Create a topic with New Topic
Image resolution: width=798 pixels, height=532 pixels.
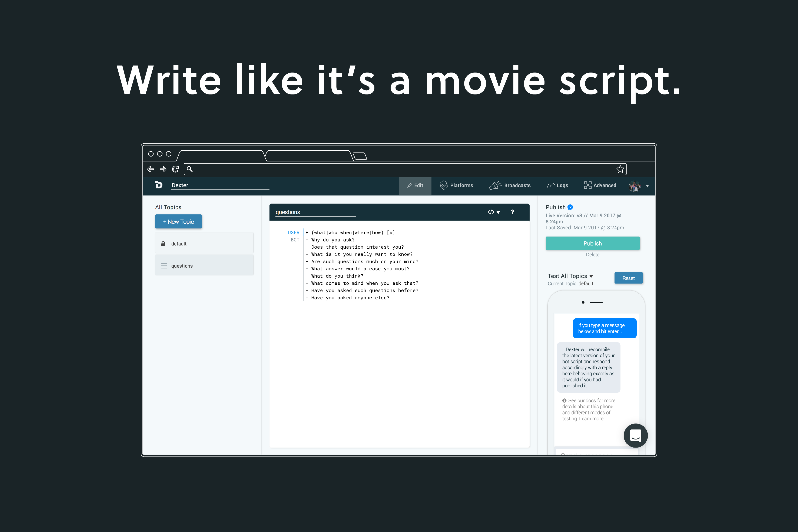[179, 222]
